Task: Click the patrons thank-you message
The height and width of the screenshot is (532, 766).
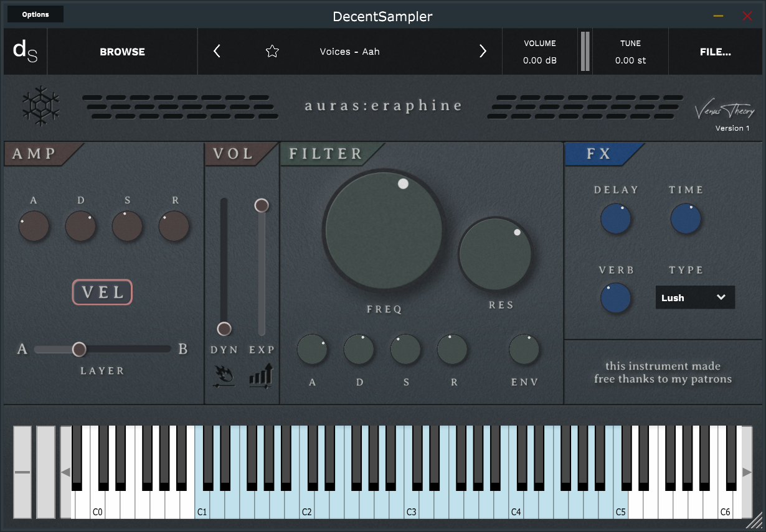Action: [663, 372]
